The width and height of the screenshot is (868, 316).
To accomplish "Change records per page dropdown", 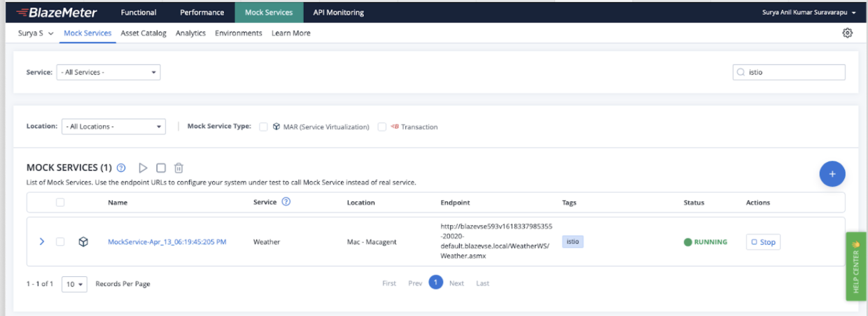I will [74, 284].
